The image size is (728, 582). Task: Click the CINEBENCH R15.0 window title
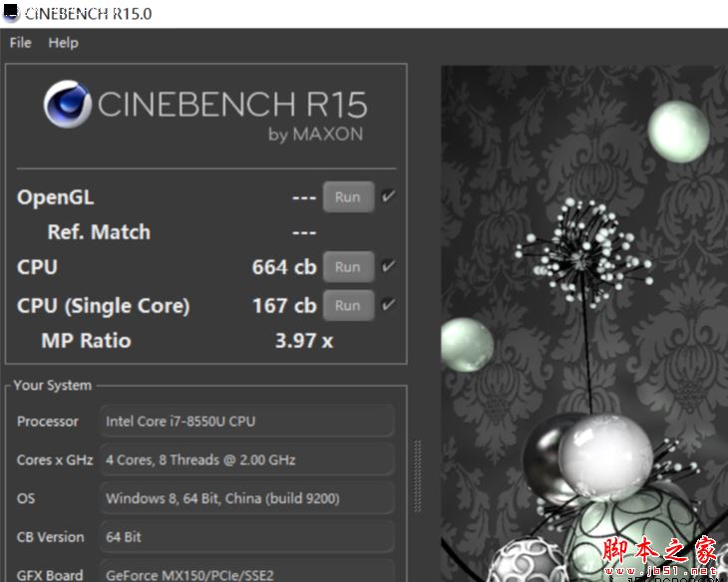click(88, 14)
